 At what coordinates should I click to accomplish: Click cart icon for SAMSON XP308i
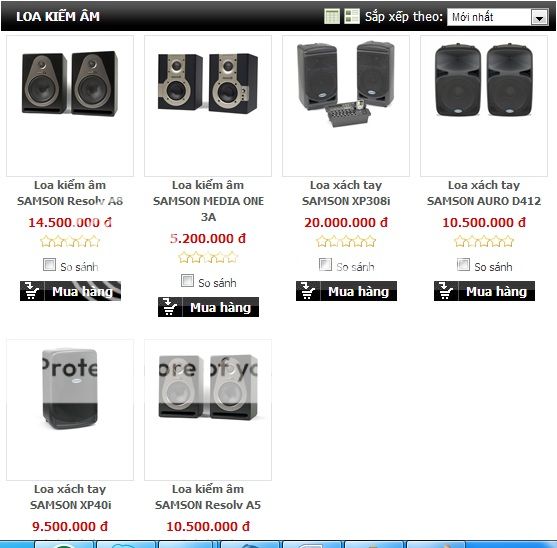click(308, 291)
